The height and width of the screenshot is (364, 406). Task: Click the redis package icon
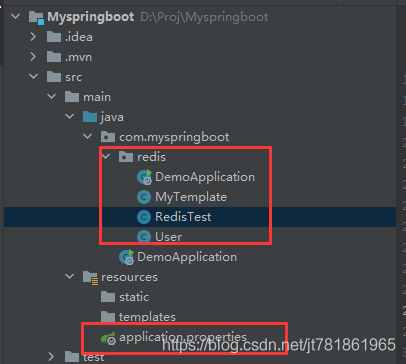coord(126,157)
